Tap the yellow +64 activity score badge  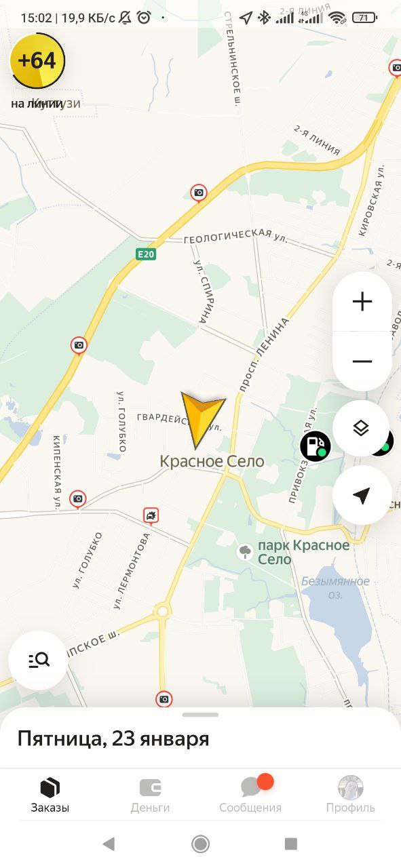click(38, 60)
